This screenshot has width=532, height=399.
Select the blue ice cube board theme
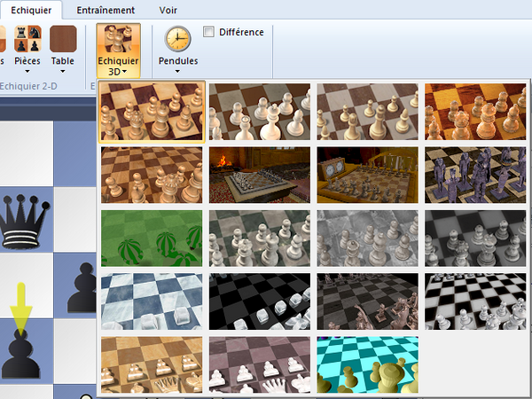click(152, 301)
